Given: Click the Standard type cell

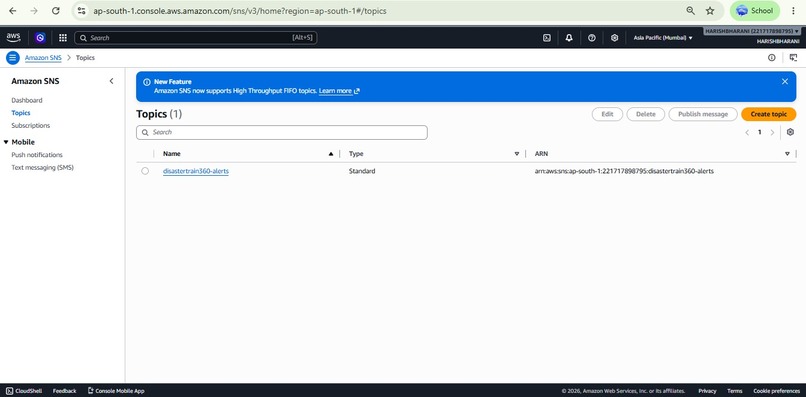Looking at the screenshot, I should pos(362,171).
